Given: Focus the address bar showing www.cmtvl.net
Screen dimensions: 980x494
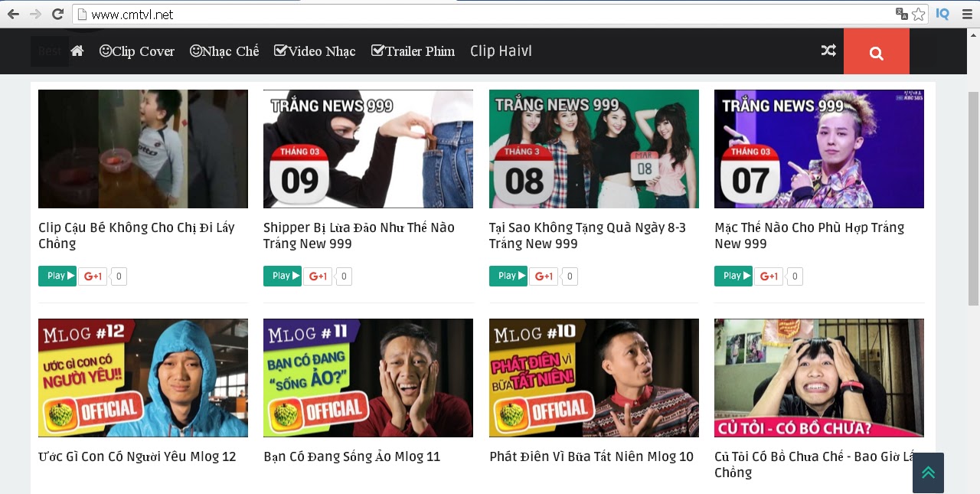Looking at the screenshot, I should click(488, 15).
